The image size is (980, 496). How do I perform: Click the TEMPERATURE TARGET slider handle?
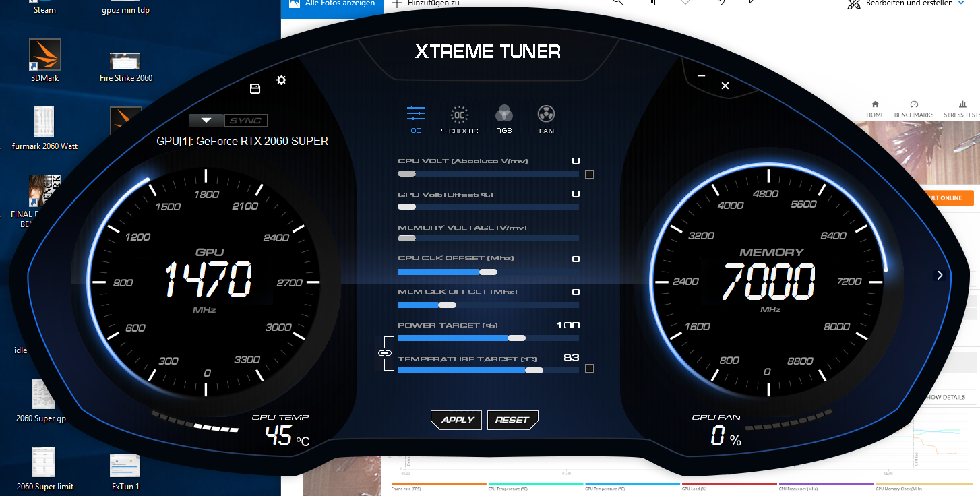point(534,370)
